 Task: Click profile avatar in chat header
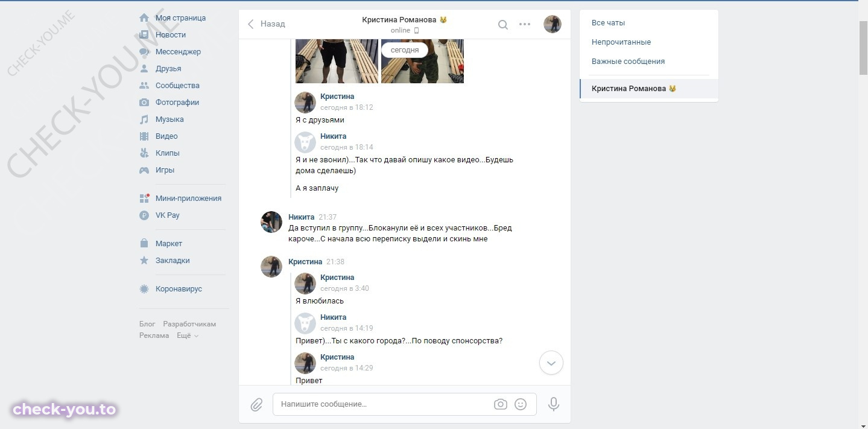coord(553,24)
